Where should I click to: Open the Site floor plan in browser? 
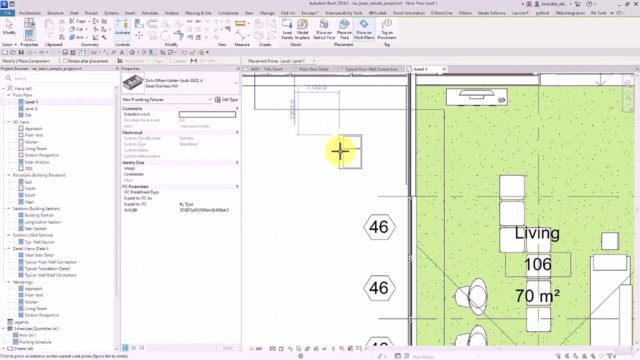(28, 115)
